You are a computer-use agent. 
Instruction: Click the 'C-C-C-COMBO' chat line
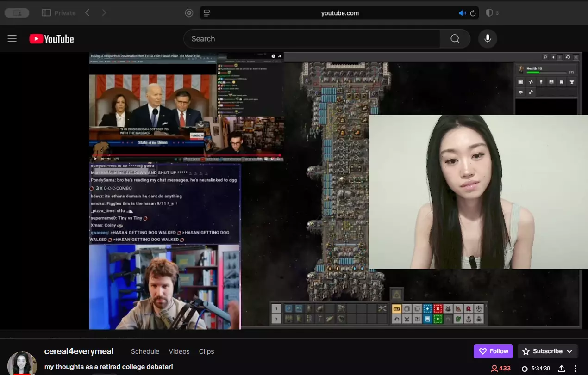click(111, 188)
